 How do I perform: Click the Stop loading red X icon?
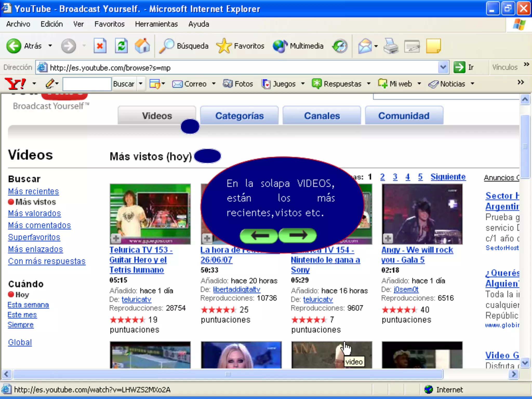(100, 46)
